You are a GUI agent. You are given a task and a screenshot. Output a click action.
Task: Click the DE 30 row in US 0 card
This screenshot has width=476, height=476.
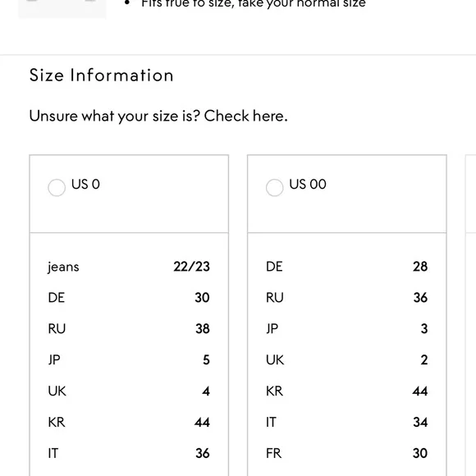tap(129, 298)
